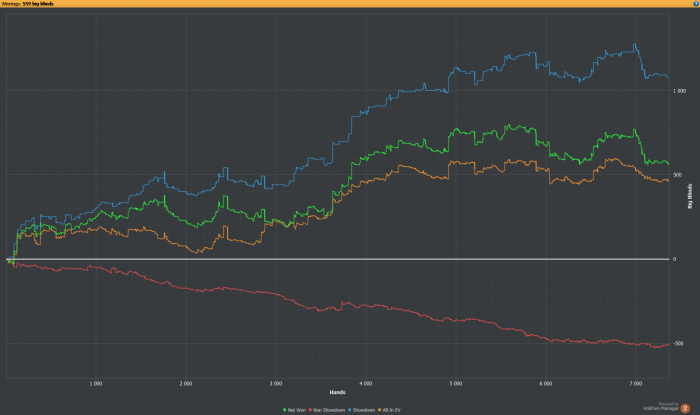Toggle the Non Showdown series in the legend
Screen dimensions: 700x415
(x=327, y=410)
